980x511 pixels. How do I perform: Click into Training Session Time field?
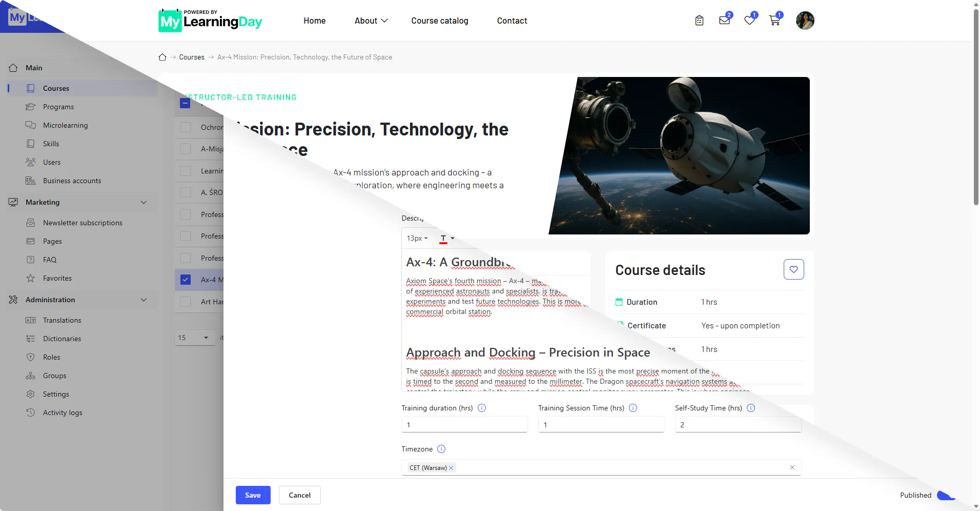coord(601,425)
